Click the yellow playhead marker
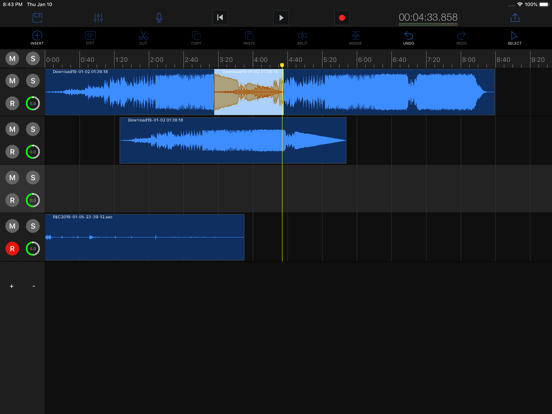The image size is (552, 414). 282,65
